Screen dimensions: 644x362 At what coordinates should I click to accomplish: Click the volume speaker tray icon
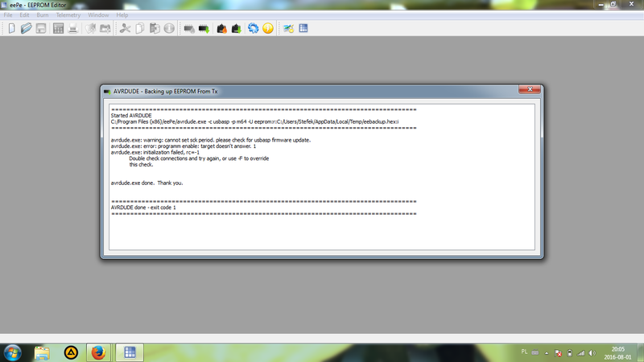(592, 353)
